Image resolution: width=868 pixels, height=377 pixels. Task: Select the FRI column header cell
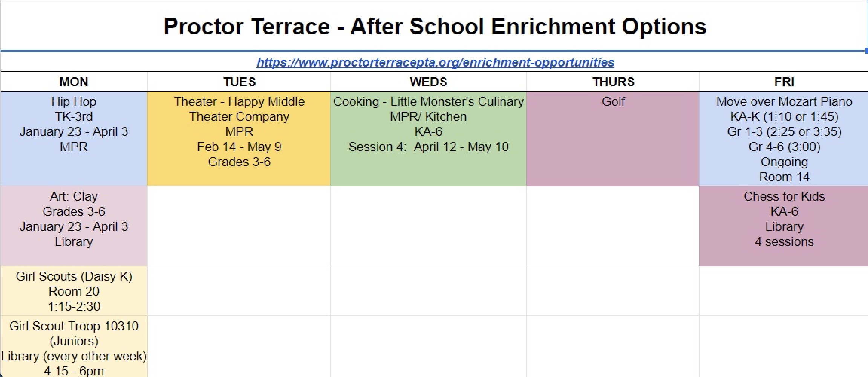[x=784, y=82]
